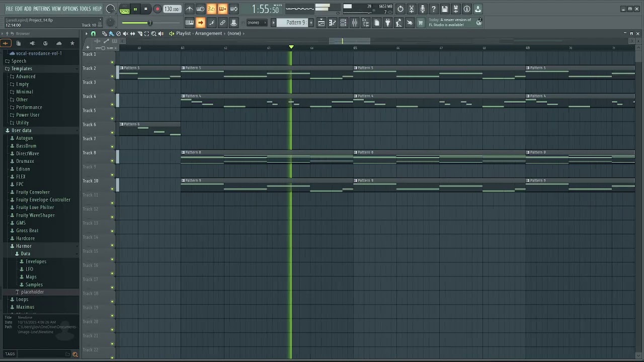Screen dimensions: 644x362
Task: Open the Playlist view icon
Action: pos(321,23)
